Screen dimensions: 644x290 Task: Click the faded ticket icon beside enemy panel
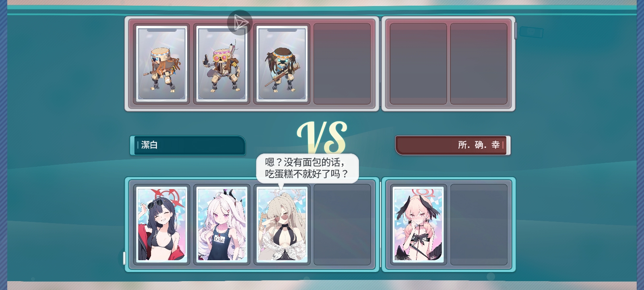(531, 32)
